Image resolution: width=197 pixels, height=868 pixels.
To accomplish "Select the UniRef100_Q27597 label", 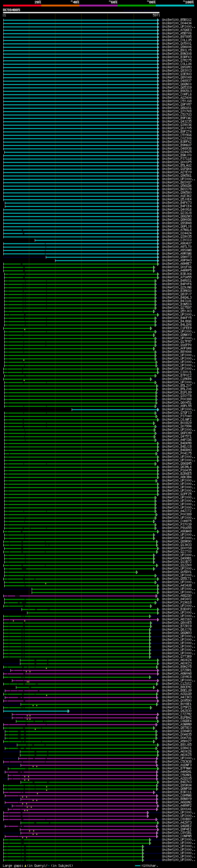I will 177,308.
